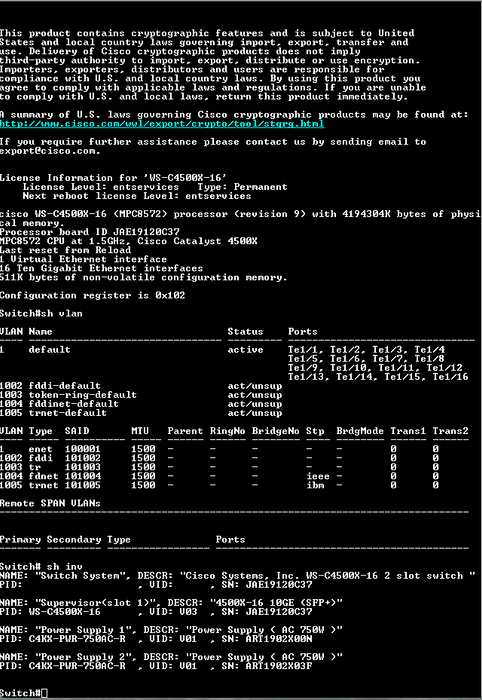Click serial number ART1902X03F

pyautogui.click(x=279, y=666)
